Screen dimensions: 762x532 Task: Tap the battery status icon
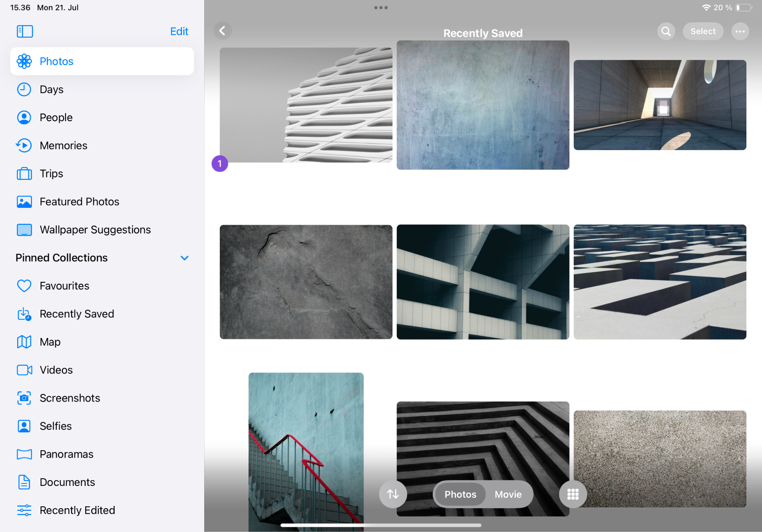pos(744,7)
